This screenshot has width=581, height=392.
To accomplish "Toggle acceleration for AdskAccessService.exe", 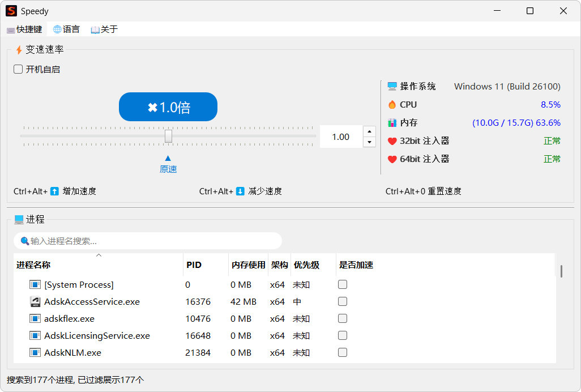I will (342, 301).
